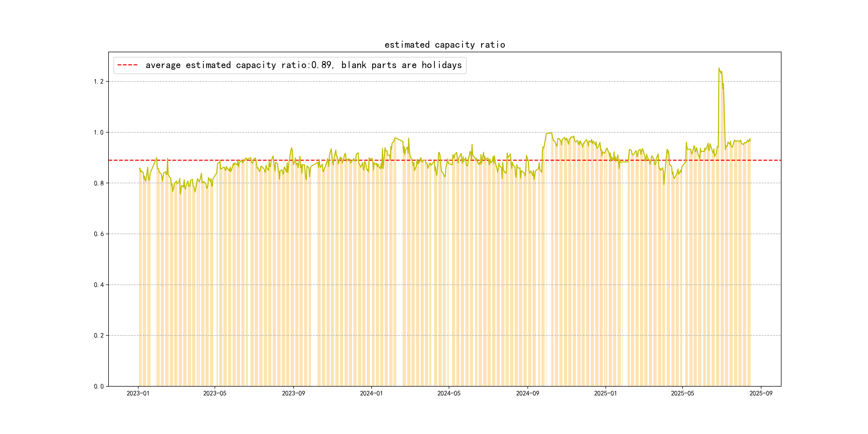Click the 1.2 y-axis tick label
The width and height of the screenshot is (868, 434).
[x=98, y=81]
